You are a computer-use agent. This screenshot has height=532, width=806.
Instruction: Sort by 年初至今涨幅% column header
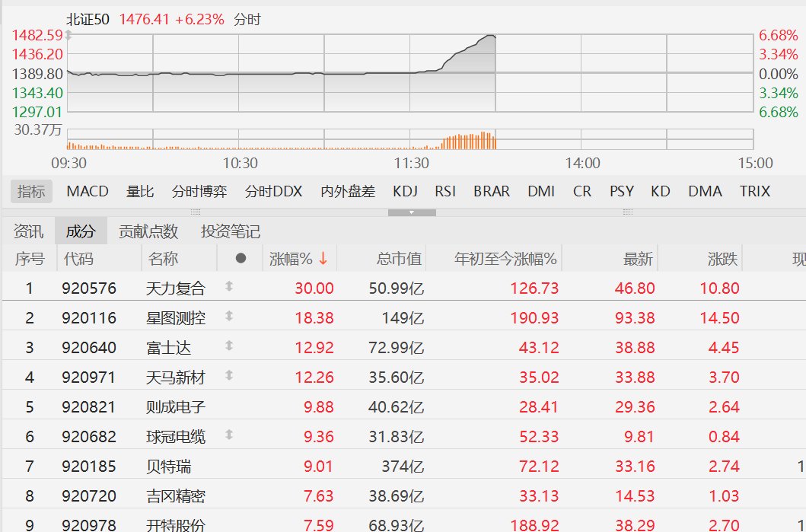click(x=505, y=259)
